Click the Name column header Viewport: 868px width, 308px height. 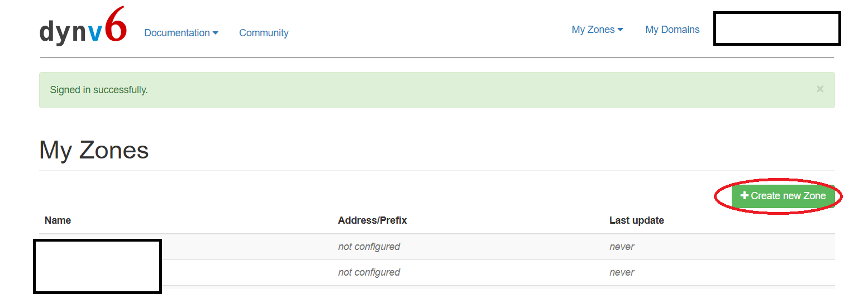click(58, 220)
